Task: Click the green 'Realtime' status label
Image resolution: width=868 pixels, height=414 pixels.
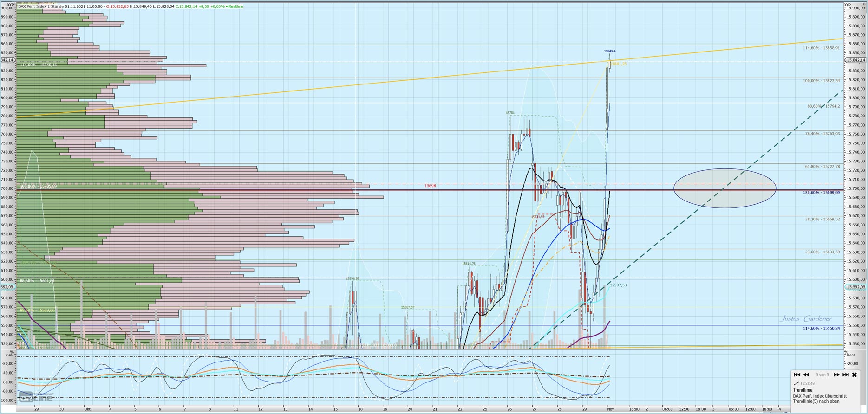Action: pyautogui.click(x=235, y=6)
